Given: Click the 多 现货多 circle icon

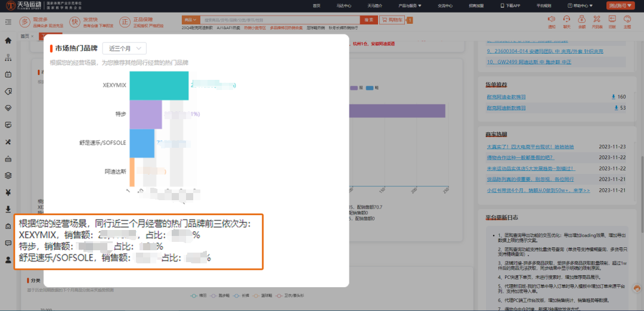Looking at the screenshot, I should click(x=25, y=21).
